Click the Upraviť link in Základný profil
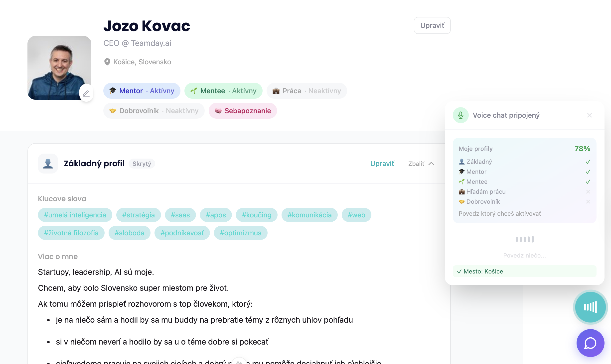Screen dimensions: 611x364 pos(382,164)
